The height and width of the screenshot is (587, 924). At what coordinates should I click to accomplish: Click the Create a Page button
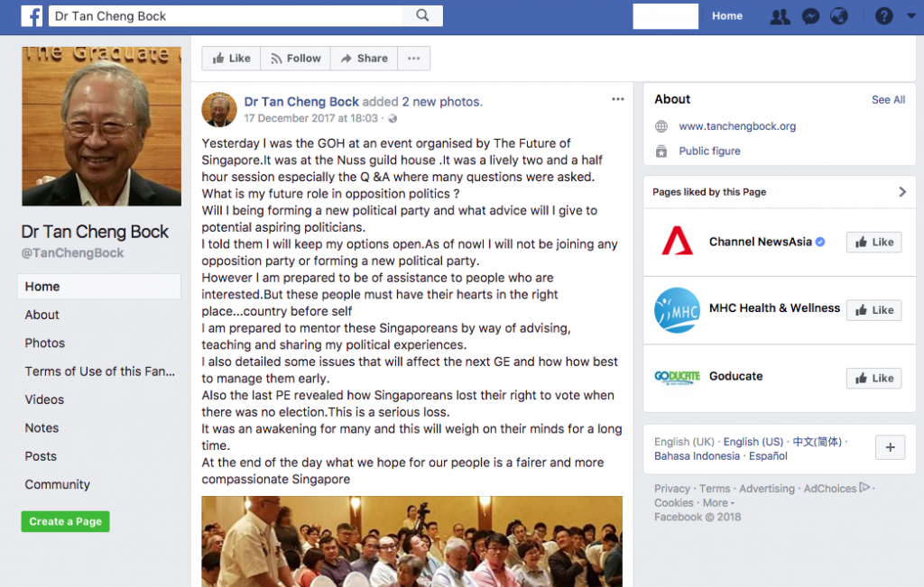pyautogui.click(x=65, y=522)
